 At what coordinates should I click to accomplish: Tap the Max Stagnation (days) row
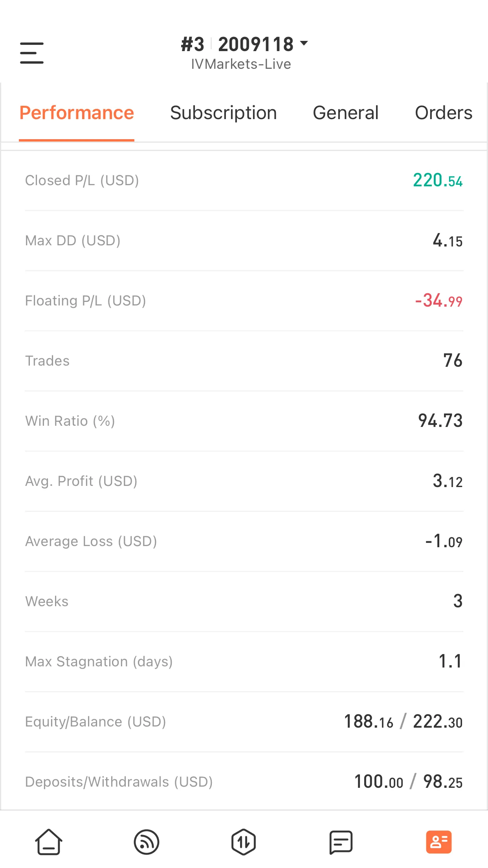tap(244, 662)
